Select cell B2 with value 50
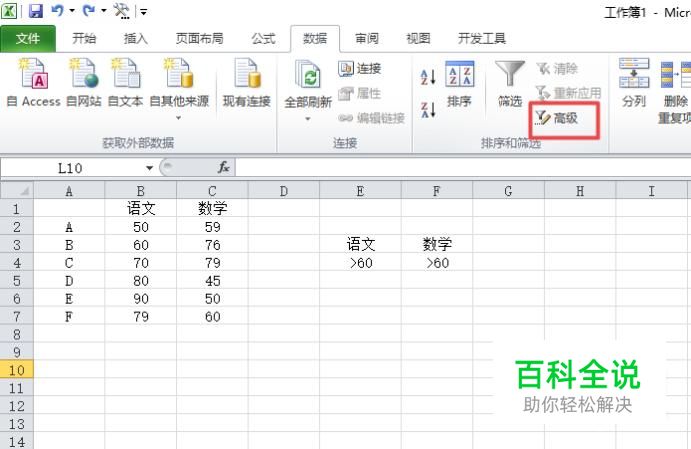 pyautogui.click(x=141, y=226)
